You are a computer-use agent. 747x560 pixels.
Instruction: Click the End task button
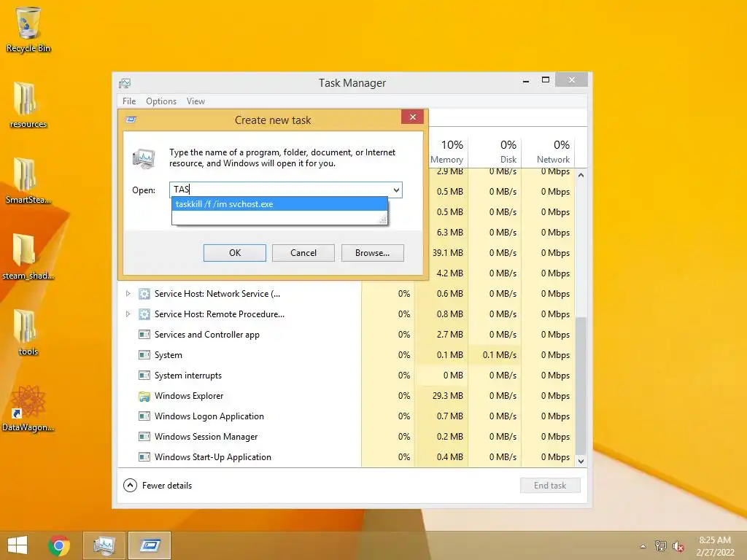coord(550,486)
